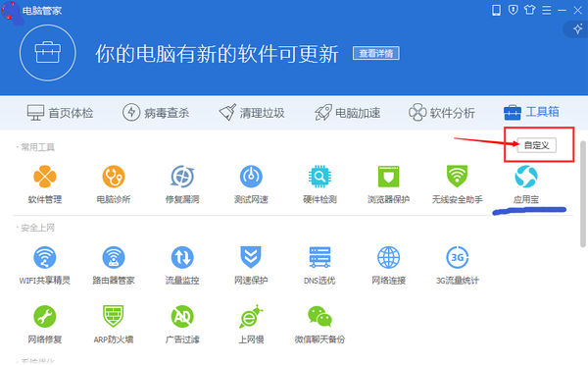588x365 pixels.
Task: Click the vertical scrollbar thumb
Action: 583,193
